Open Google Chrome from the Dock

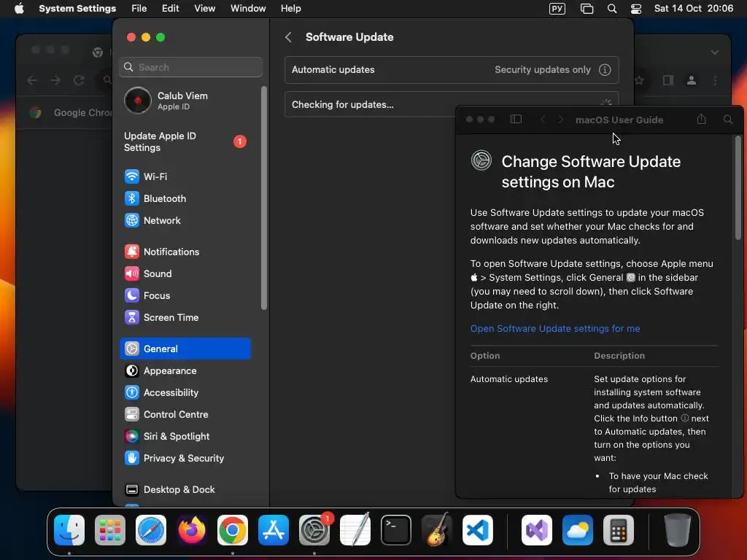click(233, 530)
